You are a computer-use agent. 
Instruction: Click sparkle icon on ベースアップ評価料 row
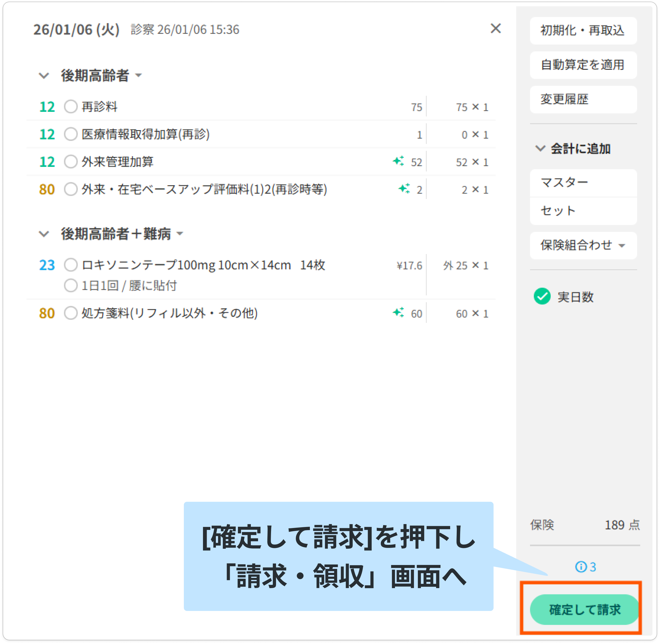(x=404, y=188)
